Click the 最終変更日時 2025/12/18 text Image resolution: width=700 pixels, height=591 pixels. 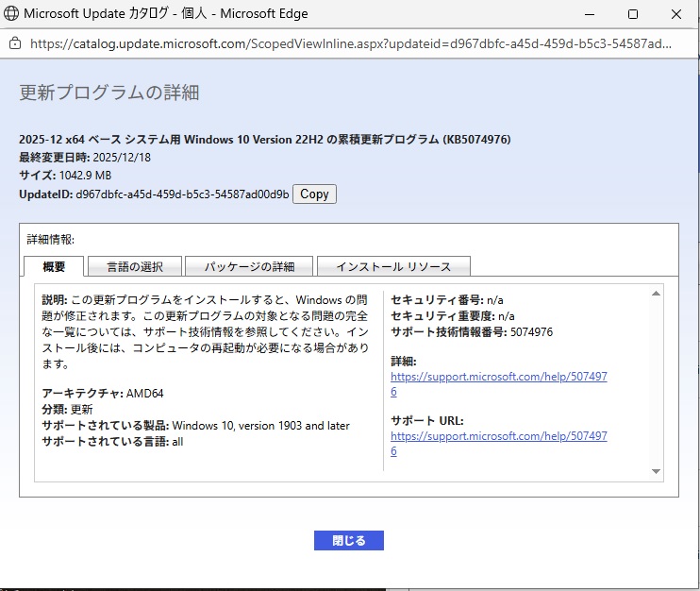click(x=85, y=158)
